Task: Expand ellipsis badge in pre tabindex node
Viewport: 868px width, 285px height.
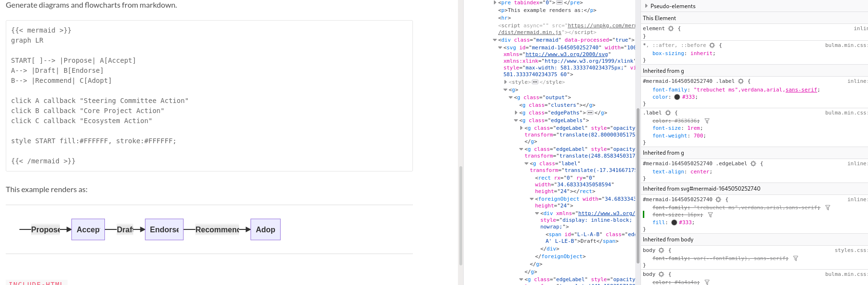Action: [x=560, y=3]
